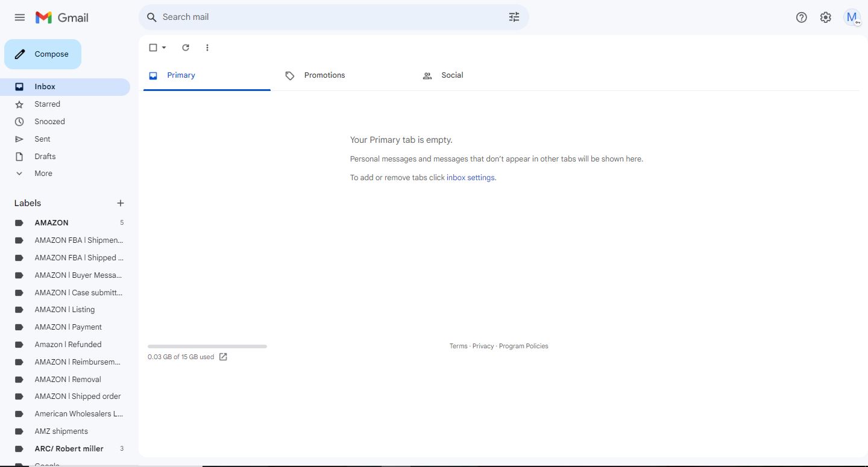Open the select dropdown arrow

pos(164,48)
